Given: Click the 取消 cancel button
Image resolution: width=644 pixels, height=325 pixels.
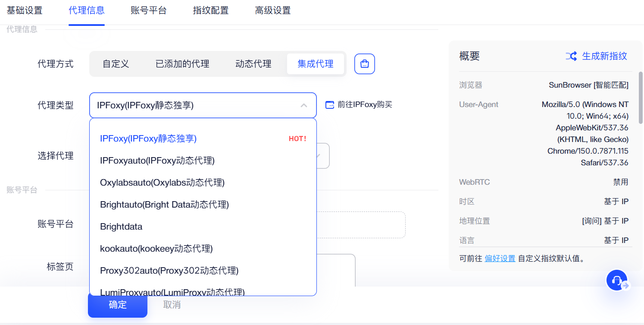Looking at the screenshot, I should pyautogui.click(x=172, y=305).
